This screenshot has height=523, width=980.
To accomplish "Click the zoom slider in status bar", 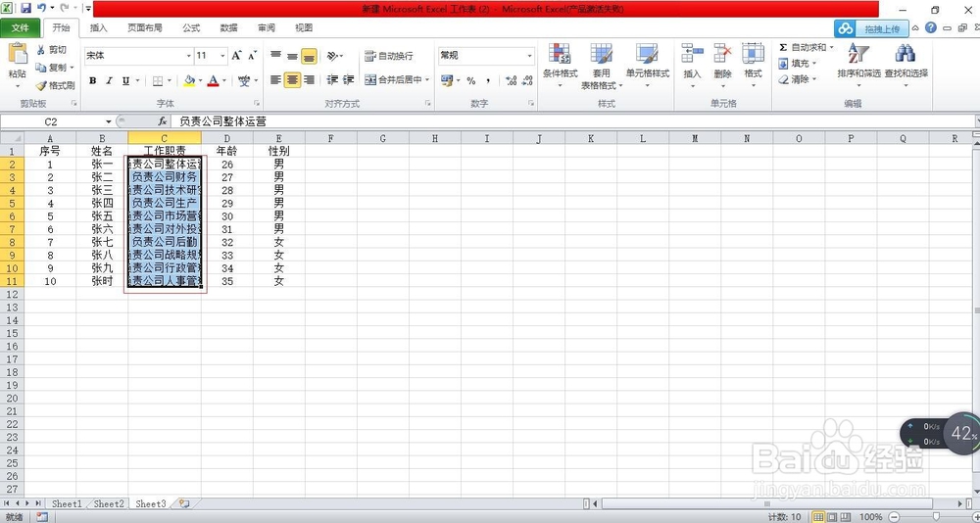I will (936, 517).
